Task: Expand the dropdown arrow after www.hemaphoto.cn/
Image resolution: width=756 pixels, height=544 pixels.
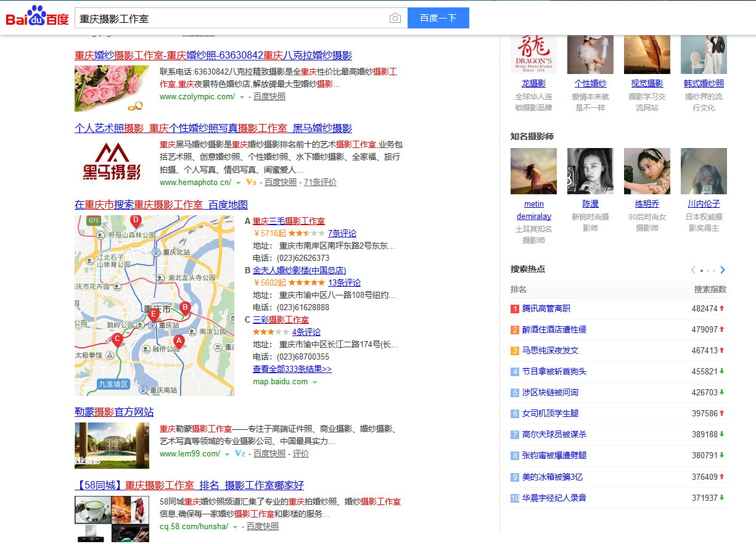Action: point(238,183)
